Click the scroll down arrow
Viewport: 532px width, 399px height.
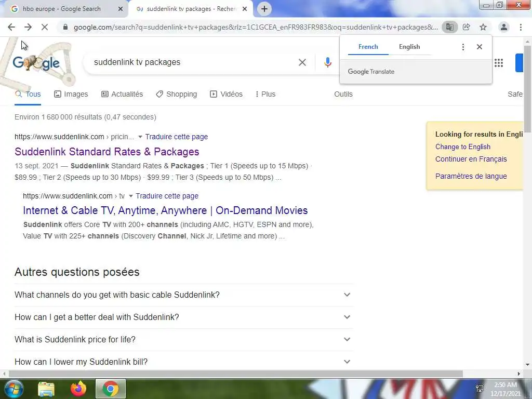pos(527,365)
